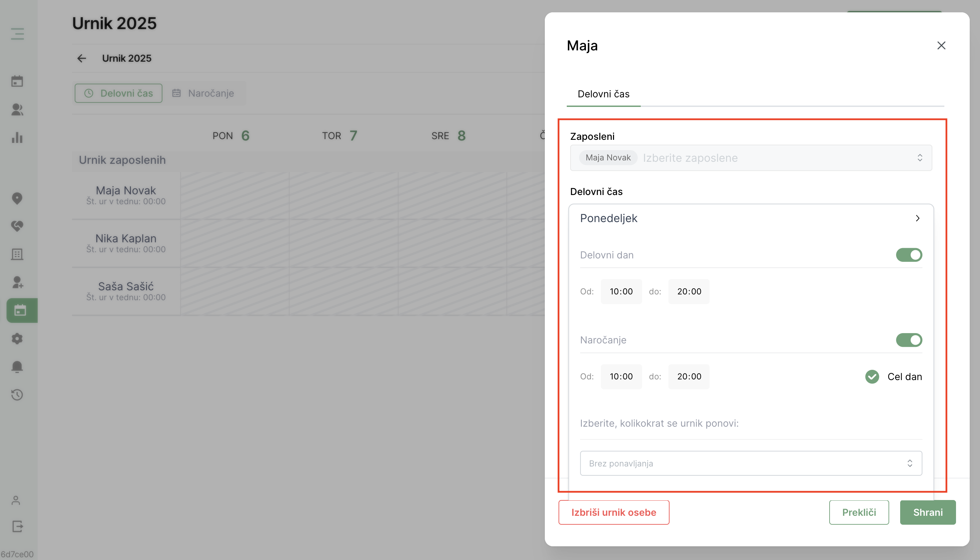Click the TOR 7 day header

pos(340,136)
